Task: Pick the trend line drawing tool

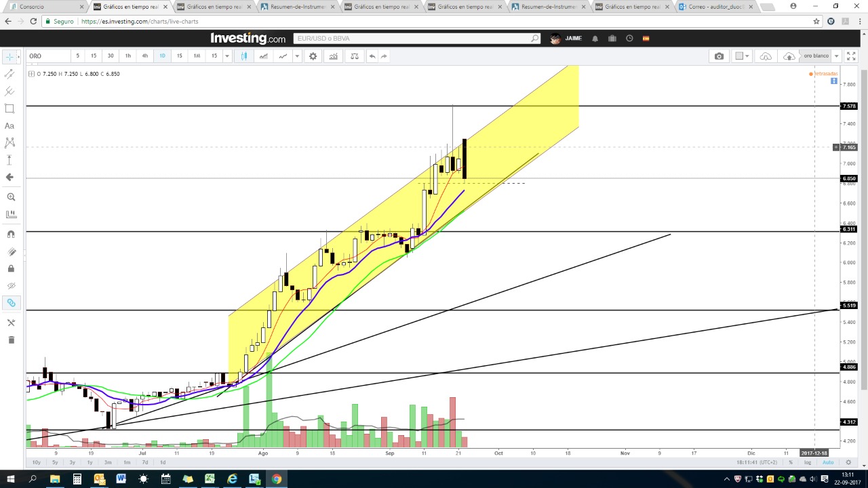Action: click(x=9, y=74)
